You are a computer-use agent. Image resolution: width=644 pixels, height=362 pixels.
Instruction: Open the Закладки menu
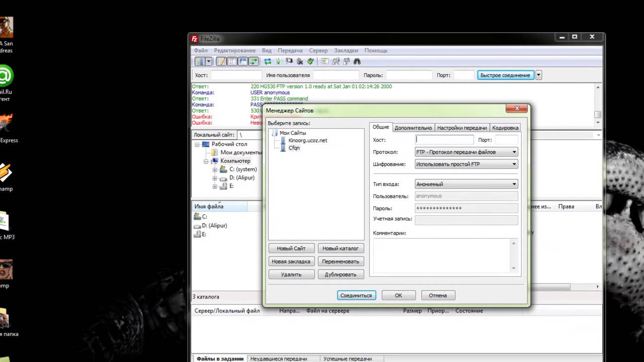tap(346, 50)
